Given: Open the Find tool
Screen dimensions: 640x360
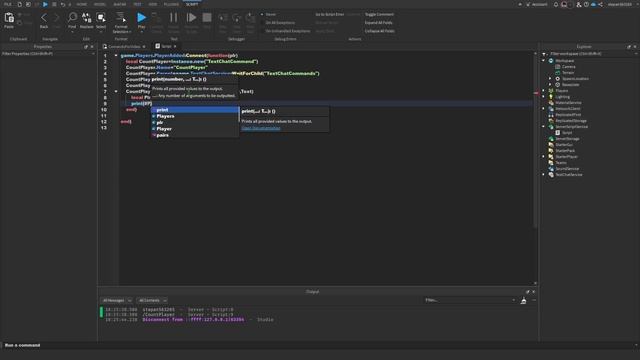Looking at the screenshot, I should (72, 17).
